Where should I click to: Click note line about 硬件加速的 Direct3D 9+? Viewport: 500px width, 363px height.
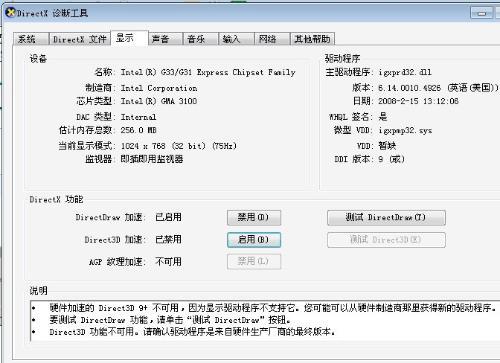[x=273, y=308]
